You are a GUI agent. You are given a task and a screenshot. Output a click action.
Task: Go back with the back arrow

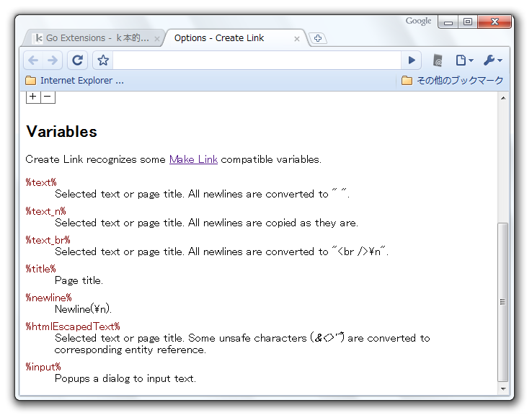click(33, 61)
